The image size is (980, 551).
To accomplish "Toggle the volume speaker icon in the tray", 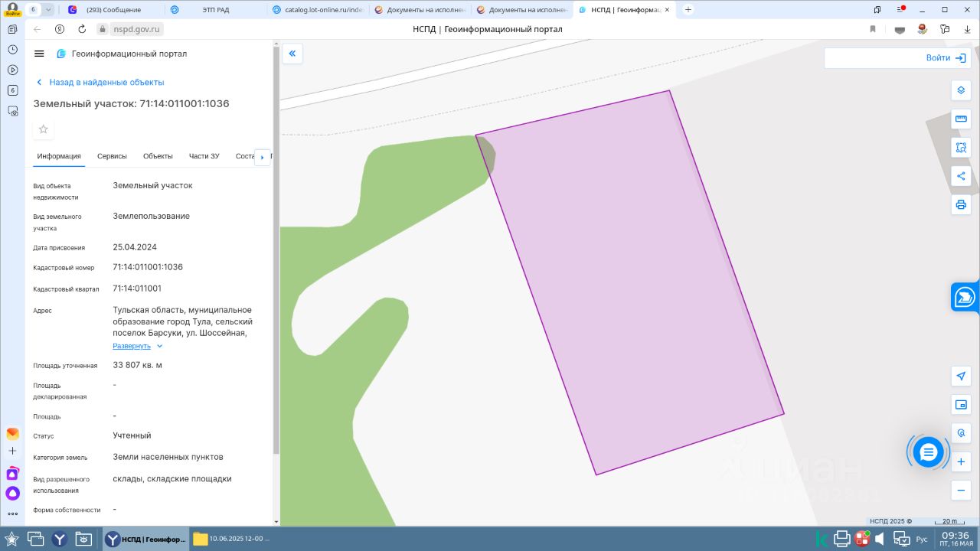I will [880, 539].
